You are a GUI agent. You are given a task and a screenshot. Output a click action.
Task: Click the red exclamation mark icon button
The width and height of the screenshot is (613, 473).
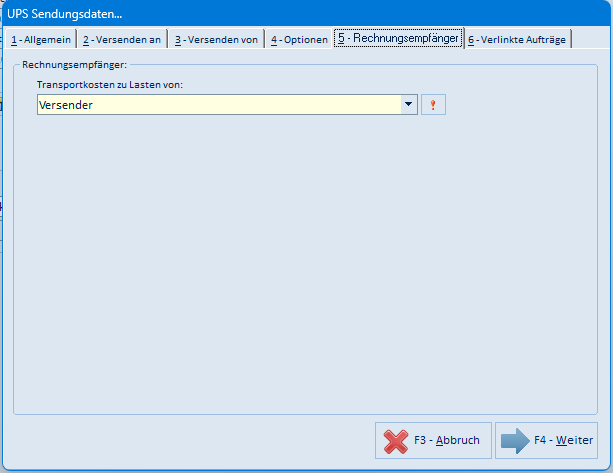coord(433,104)
